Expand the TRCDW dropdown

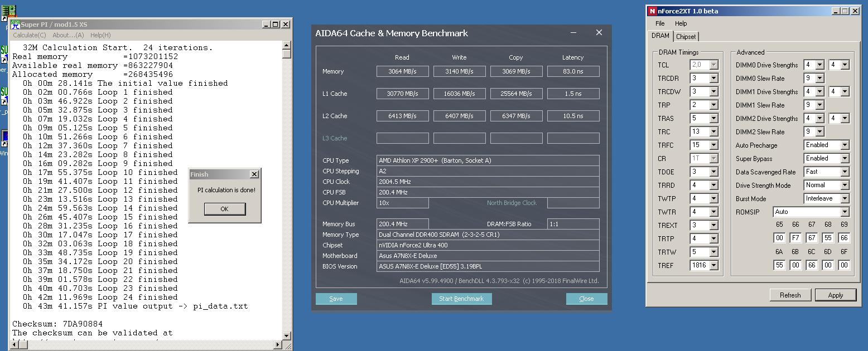713,92
